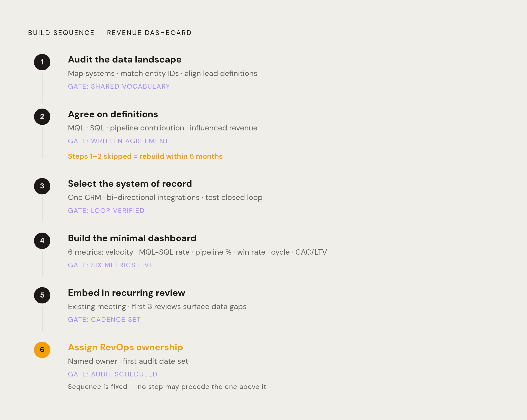Click the orange 'Steps 1–2 skipped' warning

point(145,156)
